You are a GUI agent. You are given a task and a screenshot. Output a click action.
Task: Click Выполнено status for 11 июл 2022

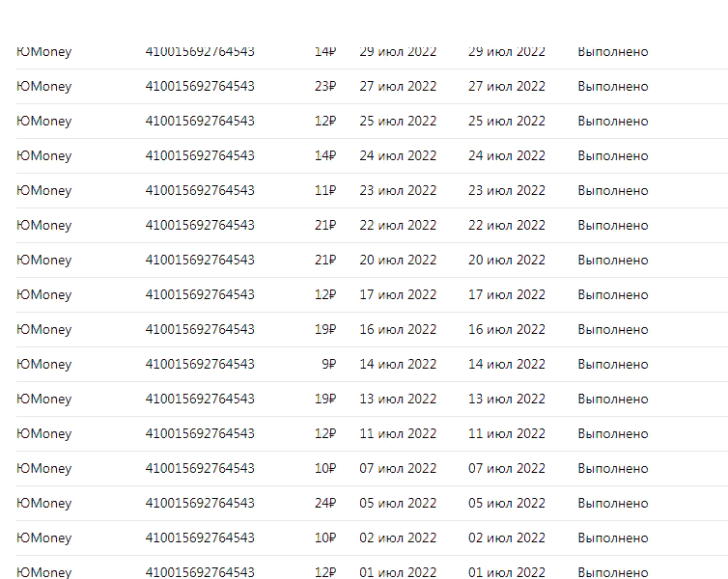tap(613, 433)
